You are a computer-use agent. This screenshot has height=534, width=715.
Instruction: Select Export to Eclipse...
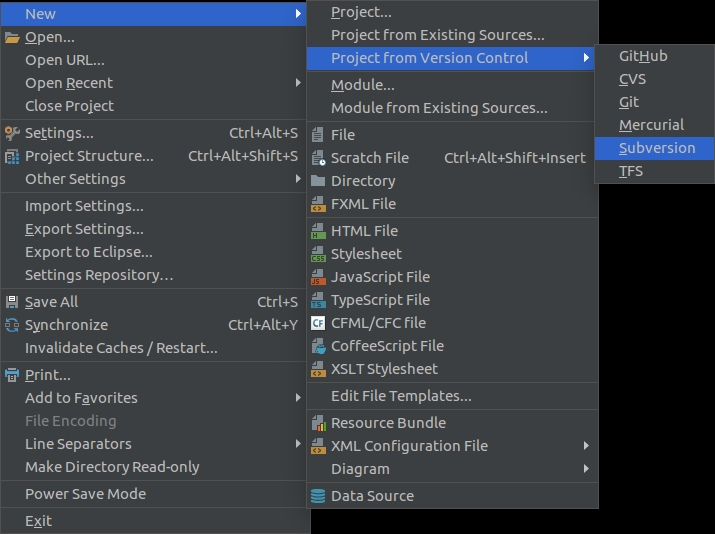point(153,252)
